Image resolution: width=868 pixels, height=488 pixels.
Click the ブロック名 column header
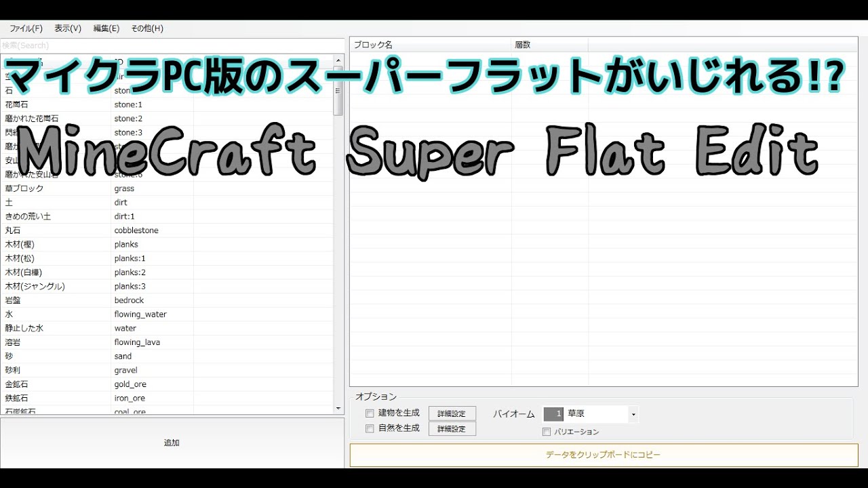click(431, 45)
